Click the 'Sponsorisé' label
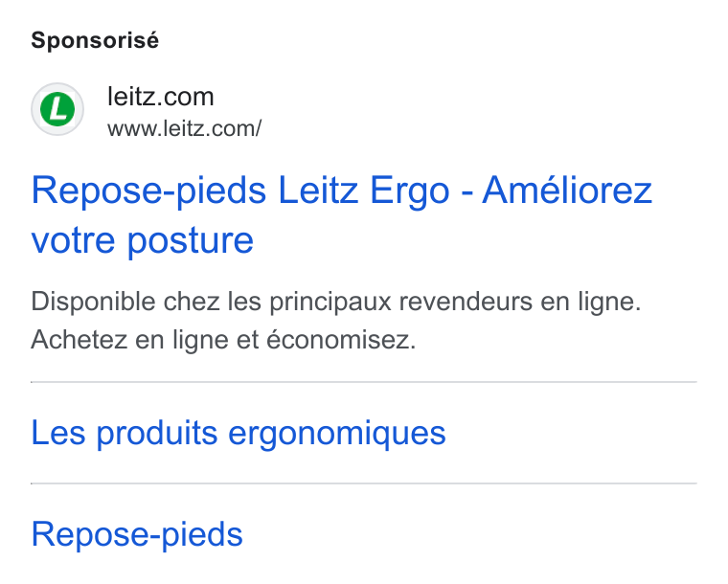728x584 pixels. [x=95, y=40]
